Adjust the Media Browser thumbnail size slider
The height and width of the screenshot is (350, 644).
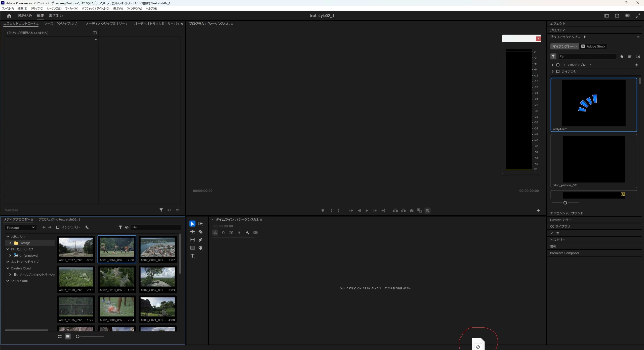point(78,336)
